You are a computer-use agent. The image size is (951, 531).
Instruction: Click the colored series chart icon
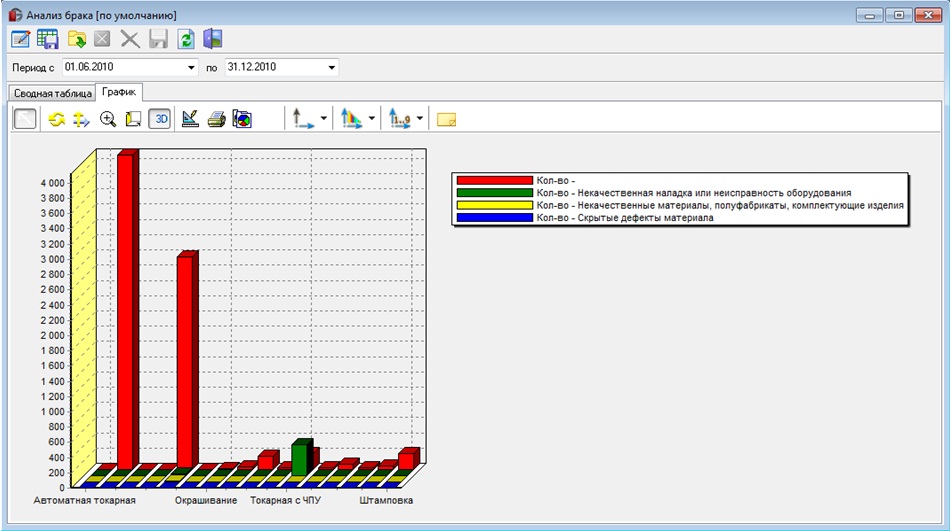(x=351, y=119)
